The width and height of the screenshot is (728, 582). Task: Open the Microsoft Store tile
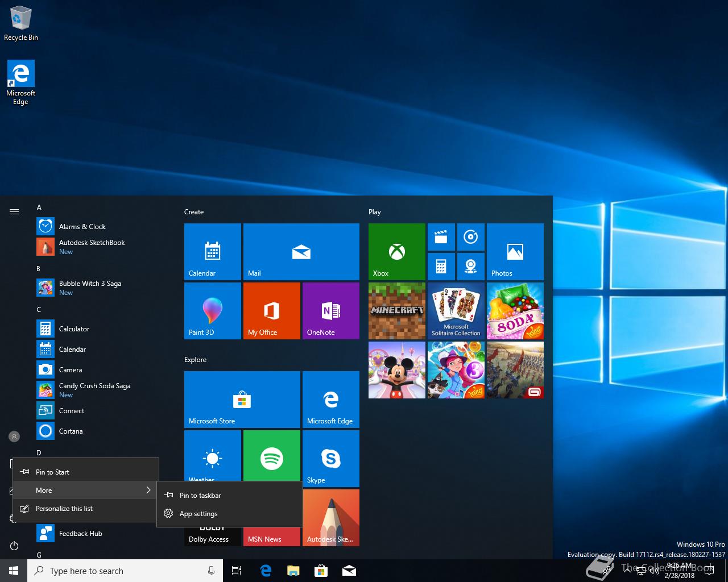coord(242,399)
